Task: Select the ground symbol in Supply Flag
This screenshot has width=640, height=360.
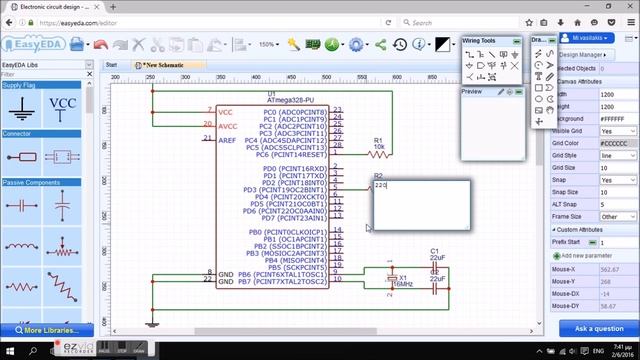Action: (22, 109)
